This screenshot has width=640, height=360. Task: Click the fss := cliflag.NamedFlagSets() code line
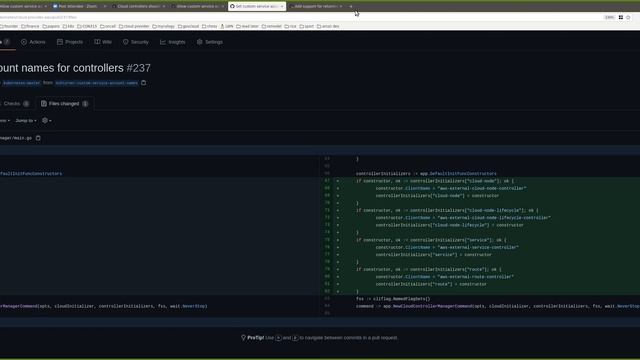pyautogui.click(x=393, y=299)
